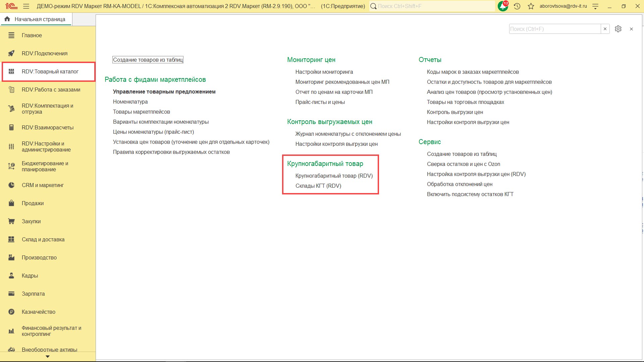Open Казначейство section

pyautogui.click(x=38, y=312)
